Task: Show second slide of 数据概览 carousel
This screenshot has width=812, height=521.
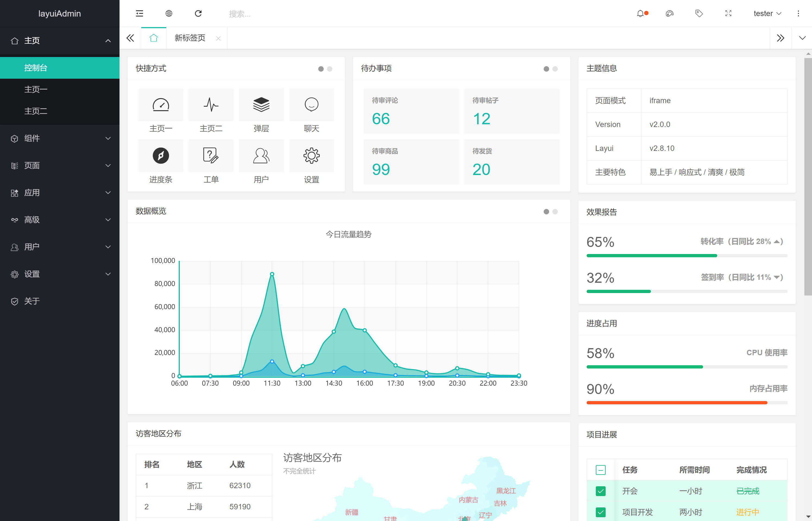Action: point(555,212)
